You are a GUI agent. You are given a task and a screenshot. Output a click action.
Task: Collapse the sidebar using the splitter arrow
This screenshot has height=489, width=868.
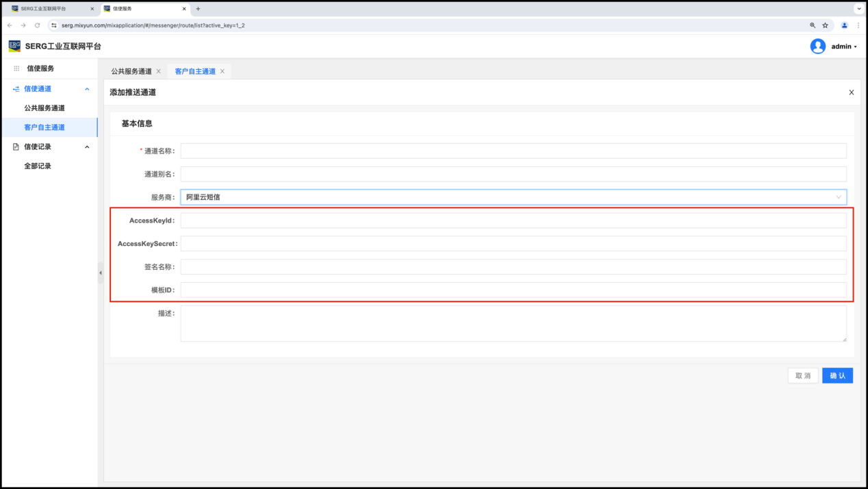coord(101,273)
